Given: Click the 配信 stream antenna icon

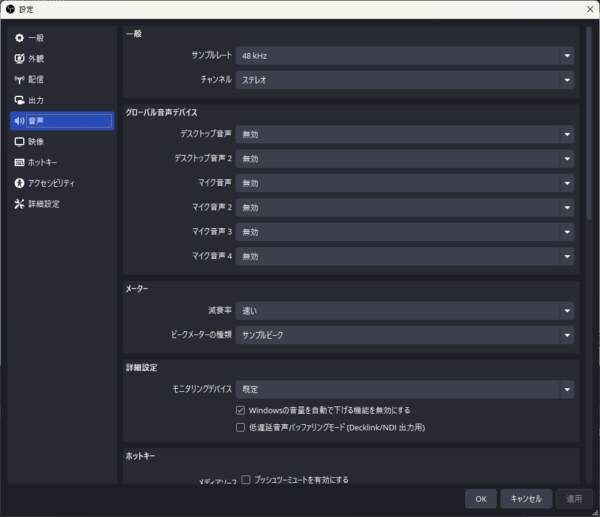Looking at the screenshot, I should tap(19, 79).
